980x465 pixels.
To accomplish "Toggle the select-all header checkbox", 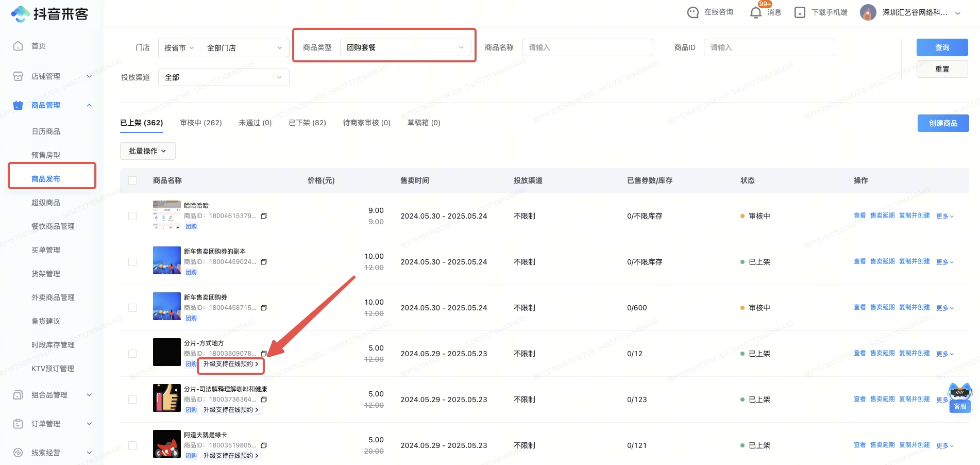I will click(x=132, y=180).
